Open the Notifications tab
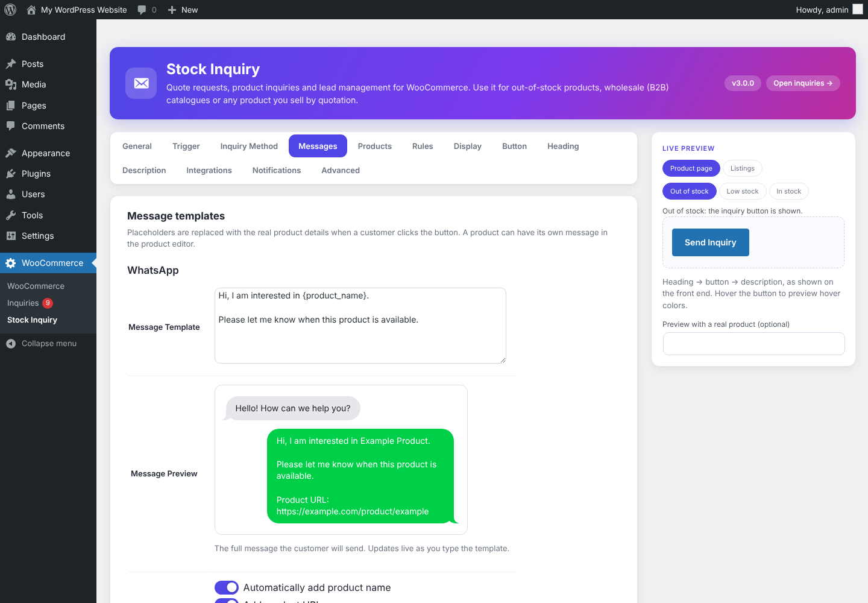The image size is (868, 603). (x=277, y=170)
